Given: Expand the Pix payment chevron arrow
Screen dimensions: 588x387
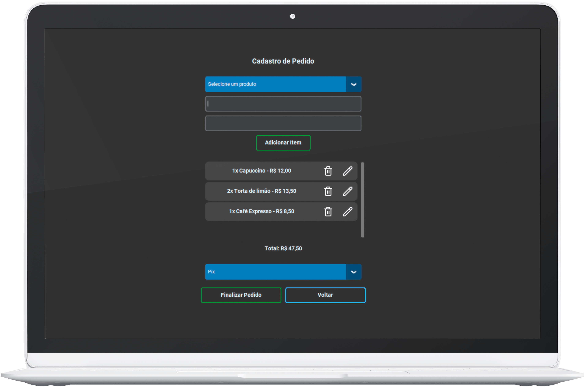Looking at the screenshot, I should 354,272.
